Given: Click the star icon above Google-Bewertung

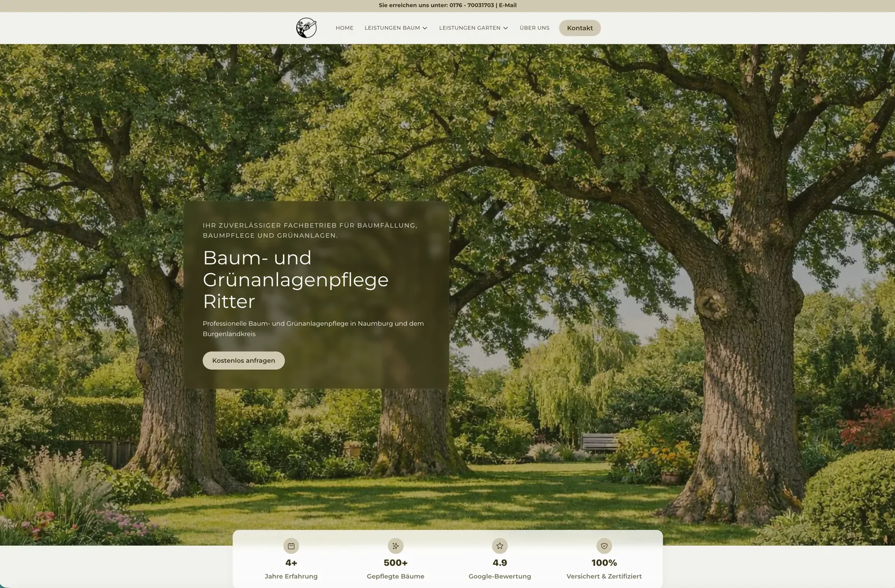Looking at the screenshot, I should tap(500, 546).
